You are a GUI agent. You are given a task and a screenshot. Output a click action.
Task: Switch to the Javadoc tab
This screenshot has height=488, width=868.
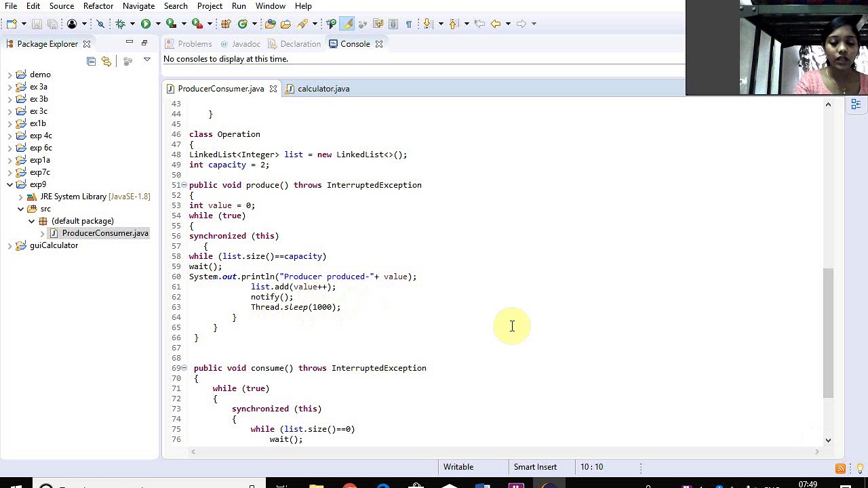pyautogui.click(x=239, y=44)
